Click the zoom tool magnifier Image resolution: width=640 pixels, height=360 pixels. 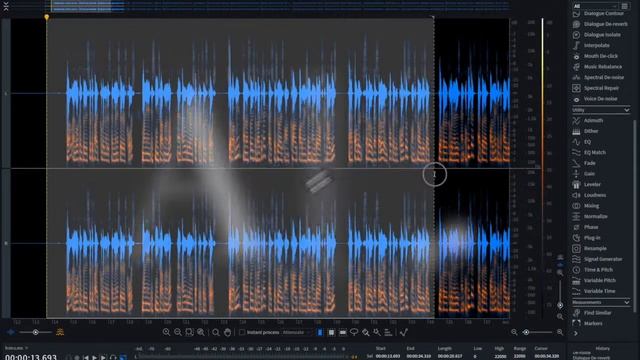click(216, 333)
